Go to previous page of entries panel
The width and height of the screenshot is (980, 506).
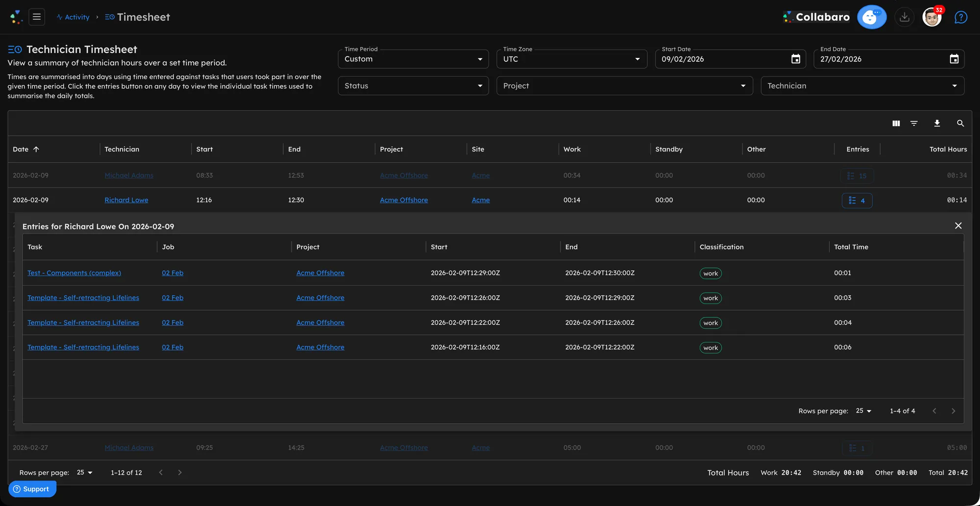(934, 411)
